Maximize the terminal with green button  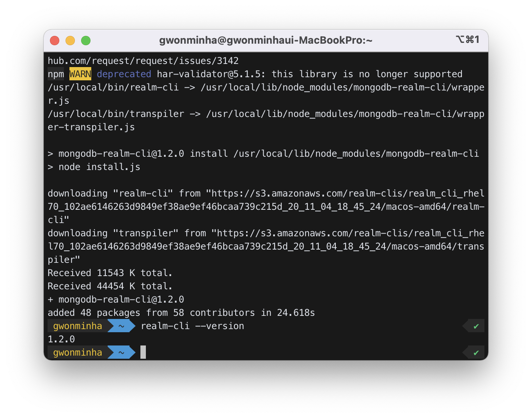(86, 41)
